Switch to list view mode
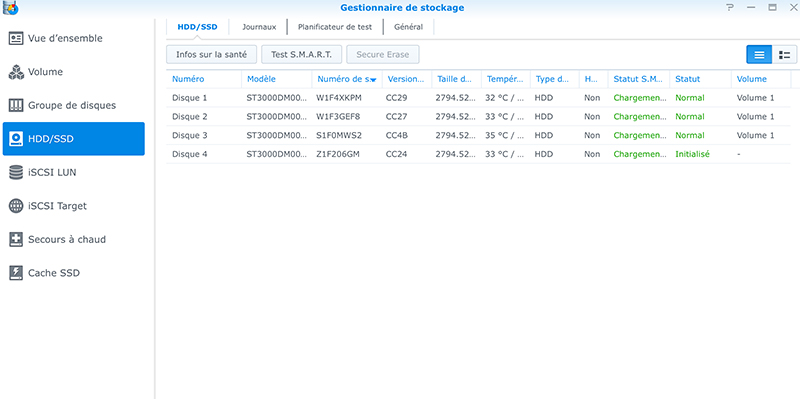800x399 pixels. (x=759, y=55)
